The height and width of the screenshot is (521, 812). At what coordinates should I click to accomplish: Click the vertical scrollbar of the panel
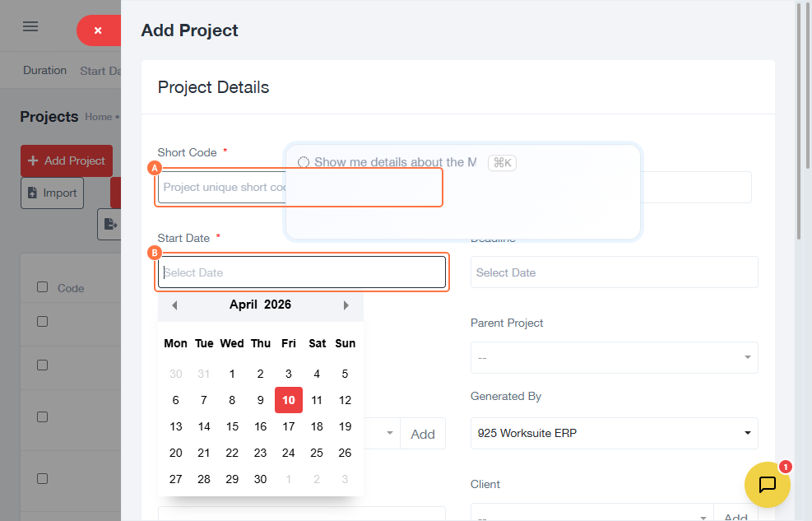(x=798, y=123)
